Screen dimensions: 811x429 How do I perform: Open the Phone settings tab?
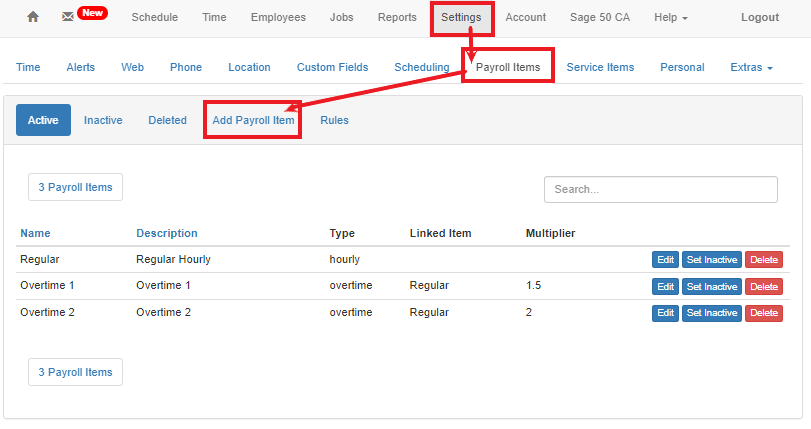[186, 67]
